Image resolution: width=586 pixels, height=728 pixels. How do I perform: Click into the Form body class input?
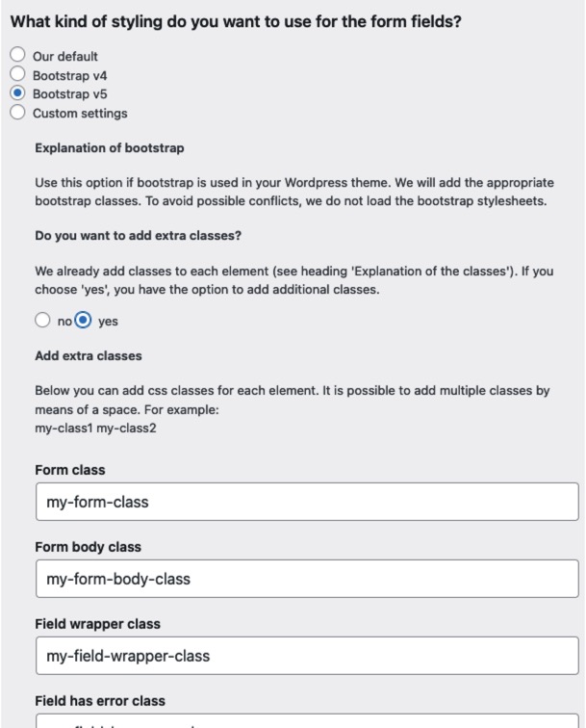307,579
